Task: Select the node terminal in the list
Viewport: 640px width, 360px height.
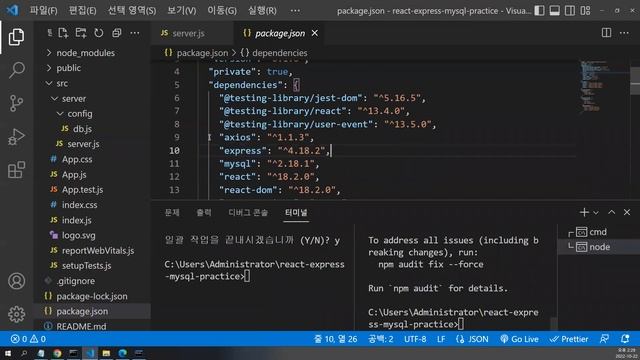Action: 598,247
